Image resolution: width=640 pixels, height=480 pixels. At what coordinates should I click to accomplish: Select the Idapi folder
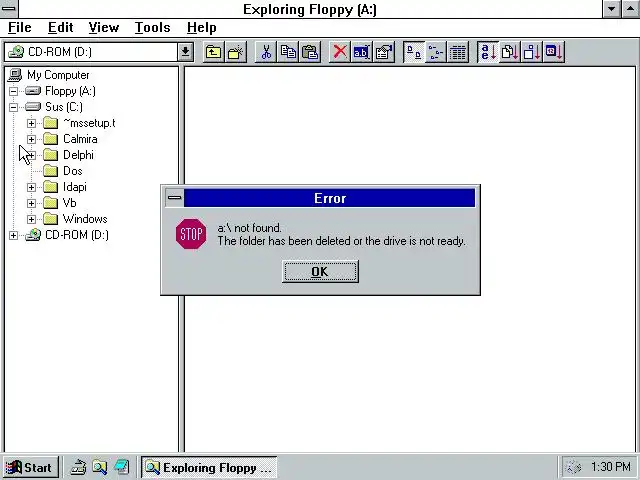(75, 187)
